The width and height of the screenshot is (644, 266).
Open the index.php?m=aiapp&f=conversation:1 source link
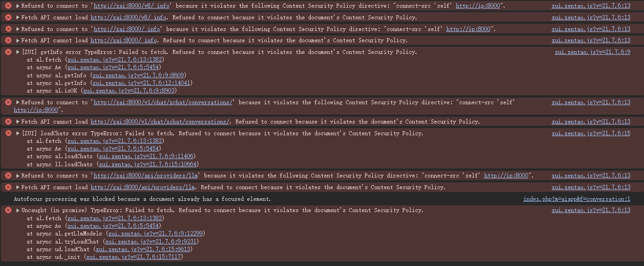click(577, 199)
